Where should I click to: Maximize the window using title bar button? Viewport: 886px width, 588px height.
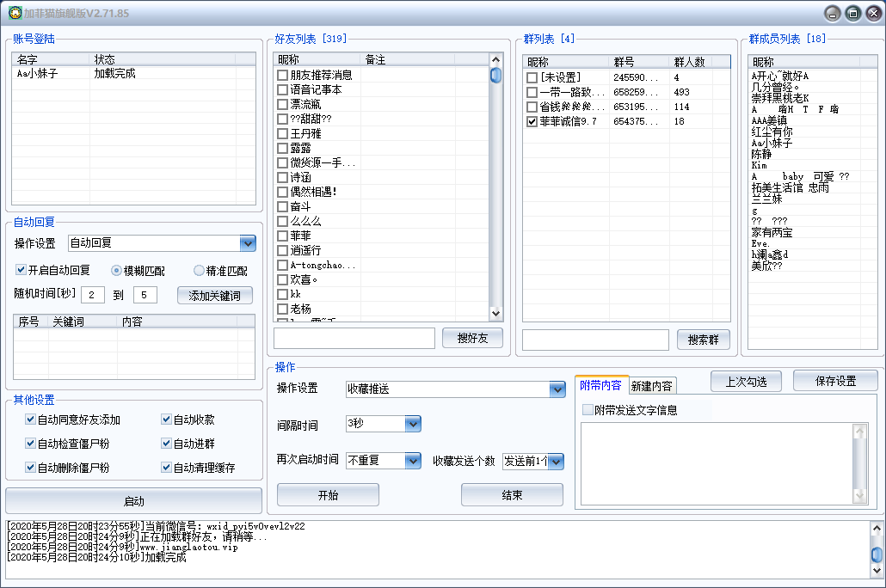pyautogui.click(x=852, y=13)
